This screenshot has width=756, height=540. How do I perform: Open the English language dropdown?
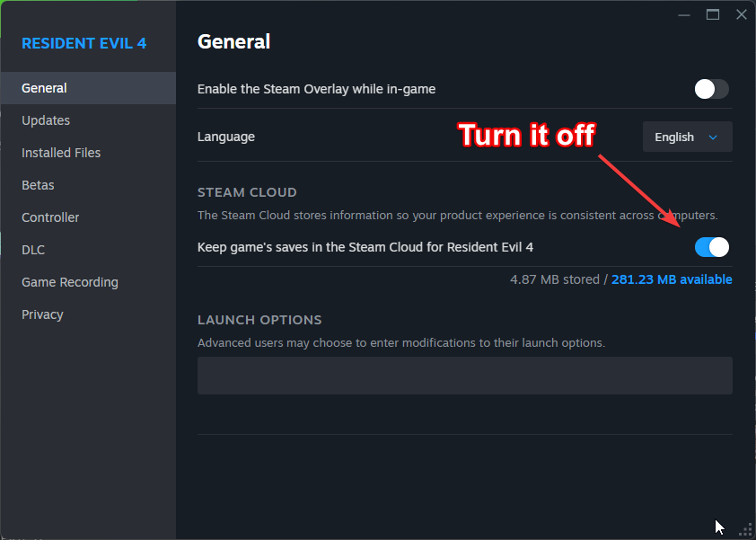687,137
